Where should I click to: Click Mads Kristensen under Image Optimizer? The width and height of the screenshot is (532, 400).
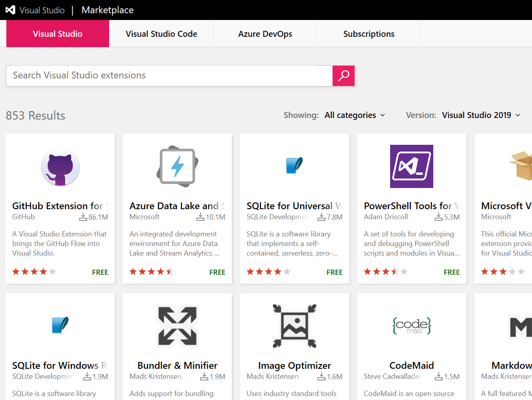pyautogui.click(x=273, y=376)
